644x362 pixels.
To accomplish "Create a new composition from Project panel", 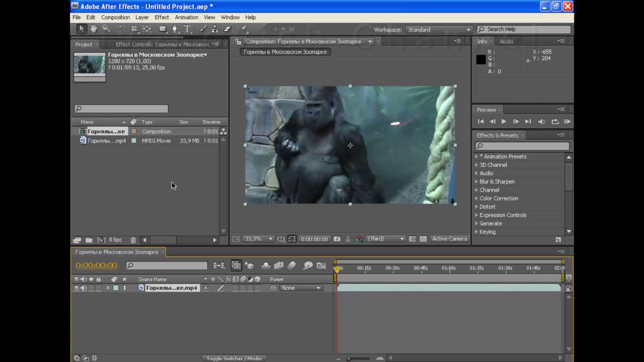I will point(101,240).
